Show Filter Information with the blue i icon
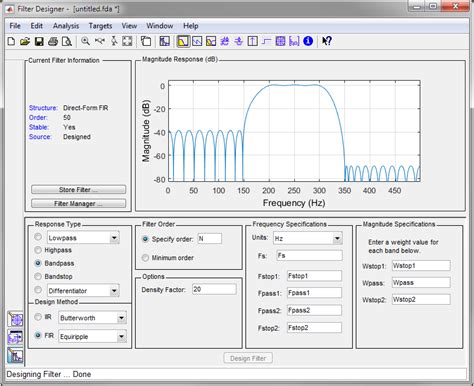Viewport: 474px width, 386px height. (x=308, y=41)
